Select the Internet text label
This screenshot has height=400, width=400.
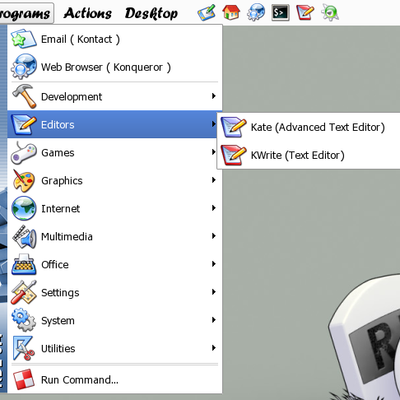[x=60, y=209]
